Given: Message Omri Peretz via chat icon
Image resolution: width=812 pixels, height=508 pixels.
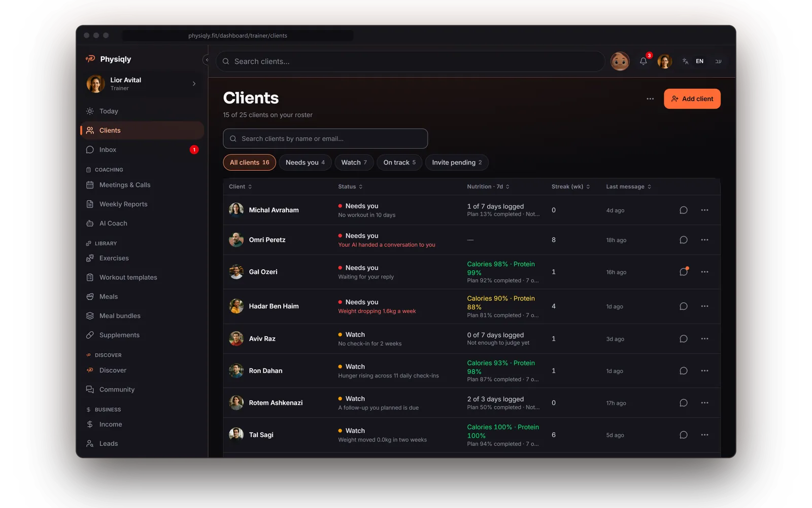Looking at the screenshot, I should point(683,240).
